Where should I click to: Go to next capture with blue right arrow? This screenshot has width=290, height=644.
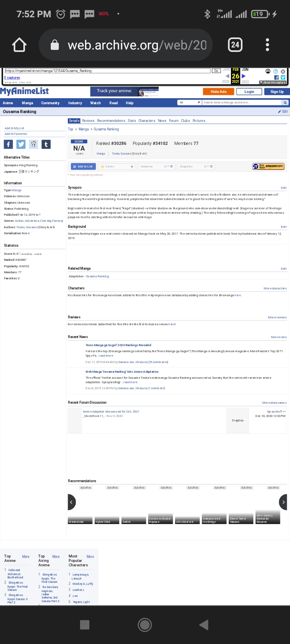(x=244, y=76)
